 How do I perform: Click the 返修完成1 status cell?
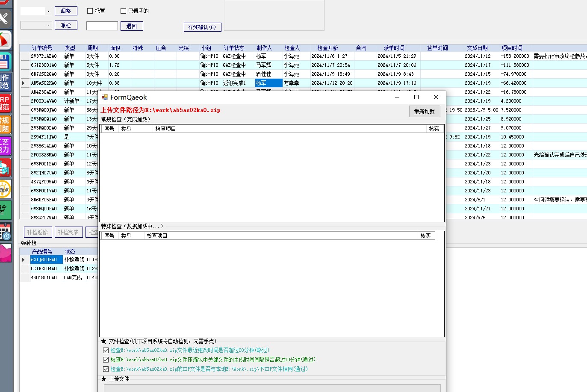(238, 83)
